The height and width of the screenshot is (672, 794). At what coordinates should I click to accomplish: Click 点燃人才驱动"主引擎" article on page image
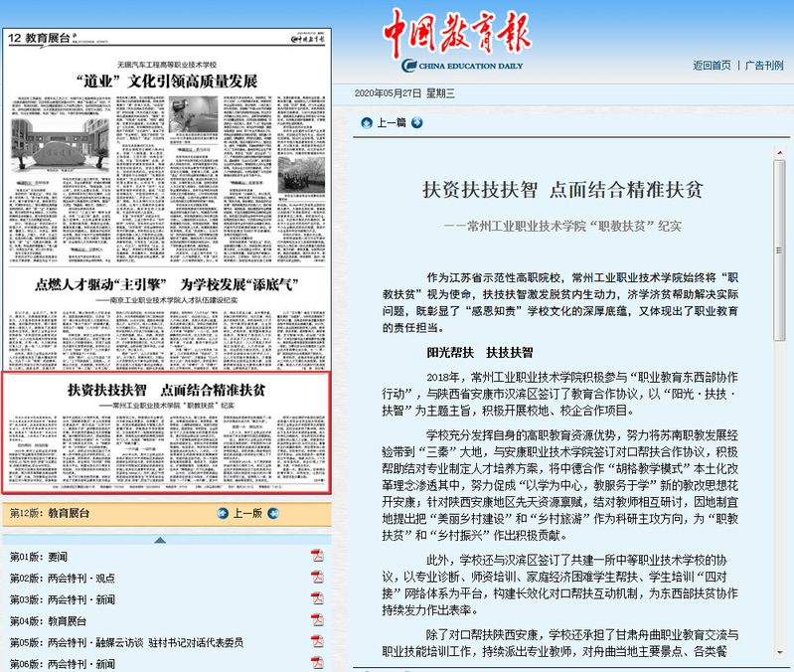pyautogui.click(x=166, y=284)
